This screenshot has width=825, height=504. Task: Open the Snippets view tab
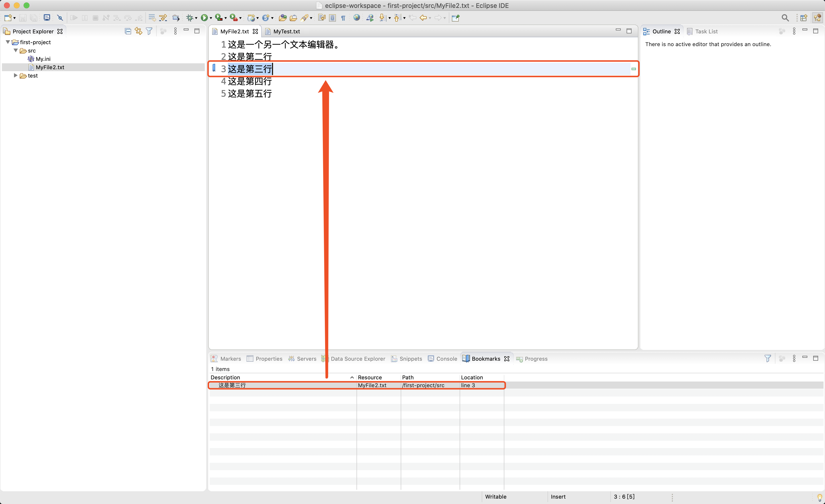click(407, 358)
